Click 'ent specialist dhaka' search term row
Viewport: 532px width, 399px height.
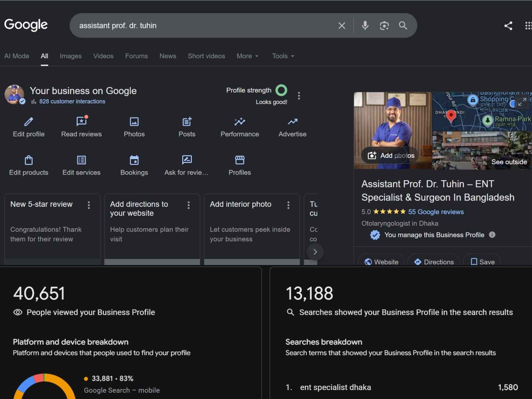pyautogui.click(x=402, y=387)
